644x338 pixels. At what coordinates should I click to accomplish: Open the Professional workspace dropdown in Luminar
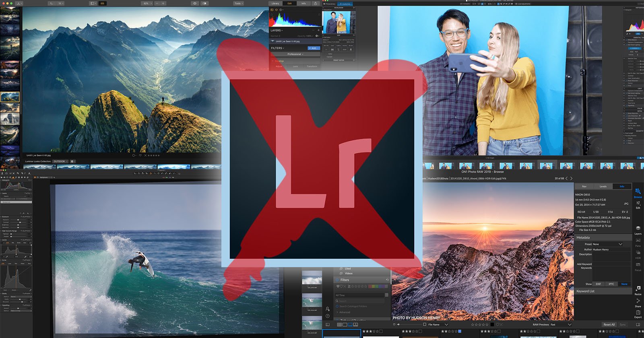click(295, 54)
